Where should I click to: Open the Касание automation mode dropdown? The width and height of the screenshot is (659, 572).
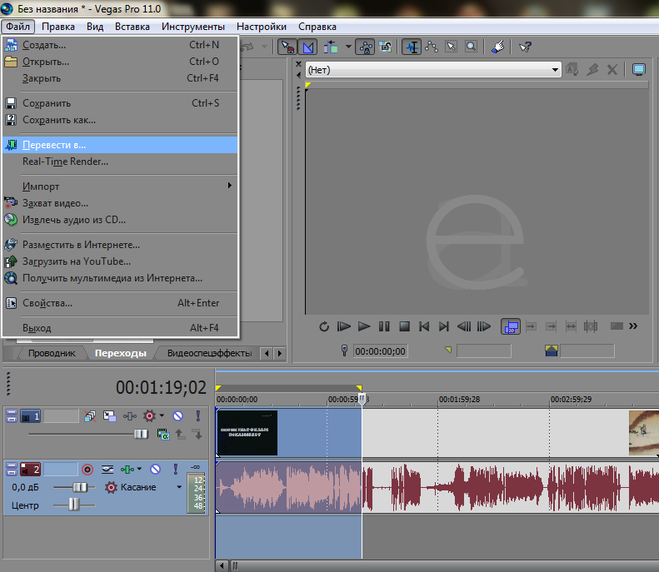pos(179,488)
